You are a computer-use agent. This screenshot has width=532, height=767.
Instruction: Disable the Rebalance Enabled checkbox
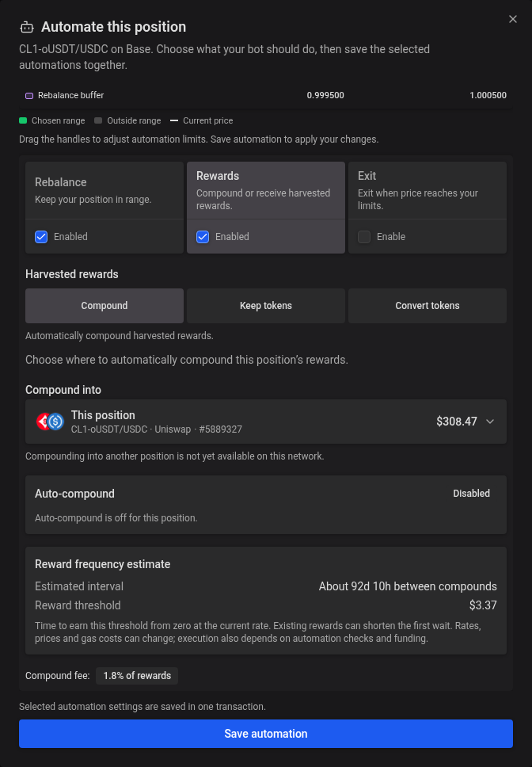pyautogui.click(x=41, y=237)
